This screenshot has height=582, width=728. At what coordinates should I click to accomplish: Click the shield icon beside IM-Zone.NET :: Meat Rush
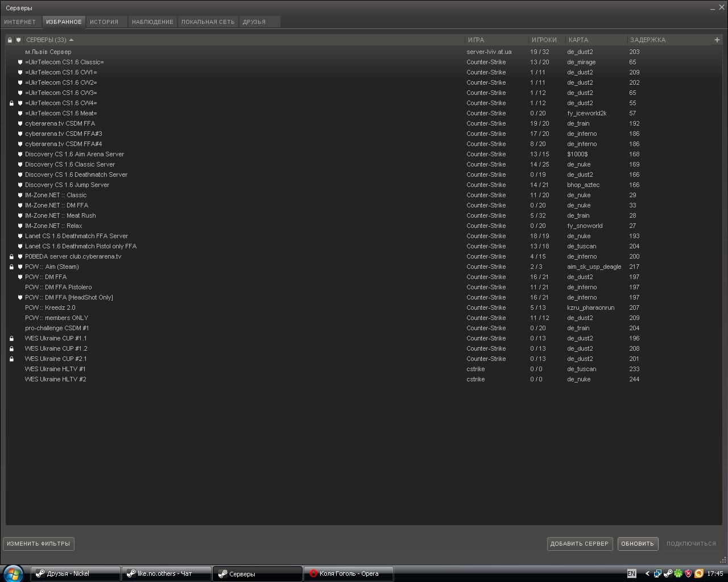[20, 215]
